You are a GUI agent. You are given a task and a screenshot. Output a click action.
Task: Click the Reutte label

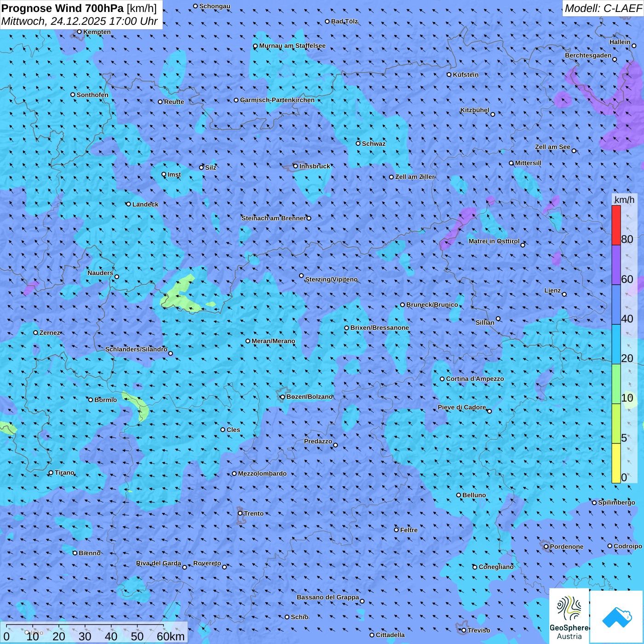pos(174,102)
